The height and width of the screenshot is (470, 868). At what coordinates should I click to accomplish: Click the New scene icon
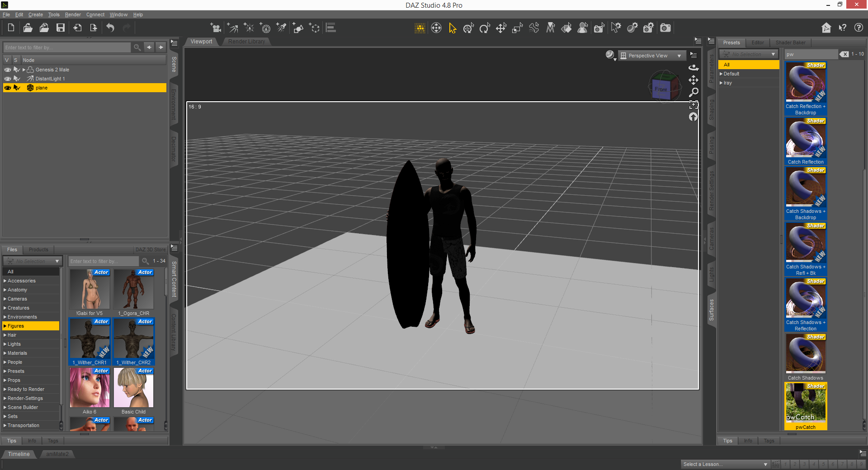click(11, 28)
